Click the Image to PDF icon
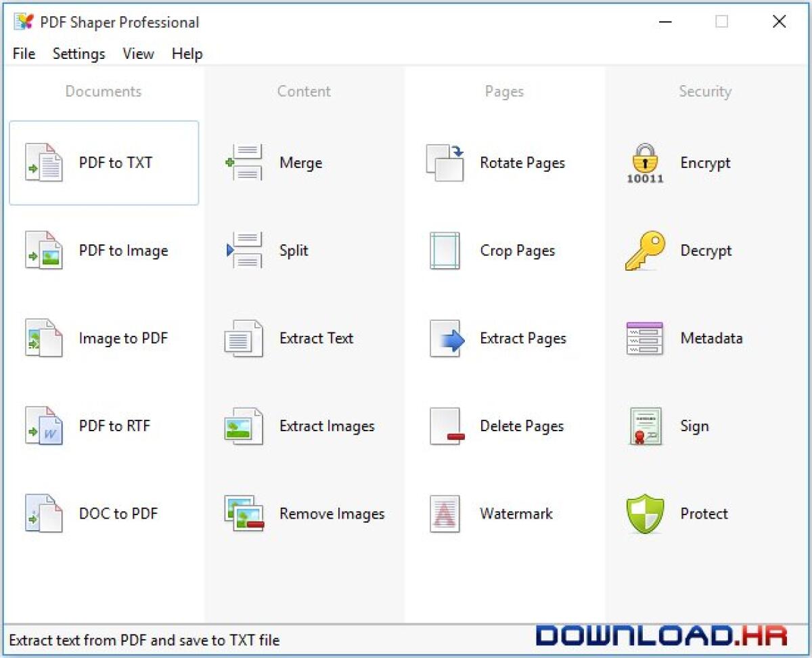The width and height of the screenshot is (812, 658). (43, 338)
